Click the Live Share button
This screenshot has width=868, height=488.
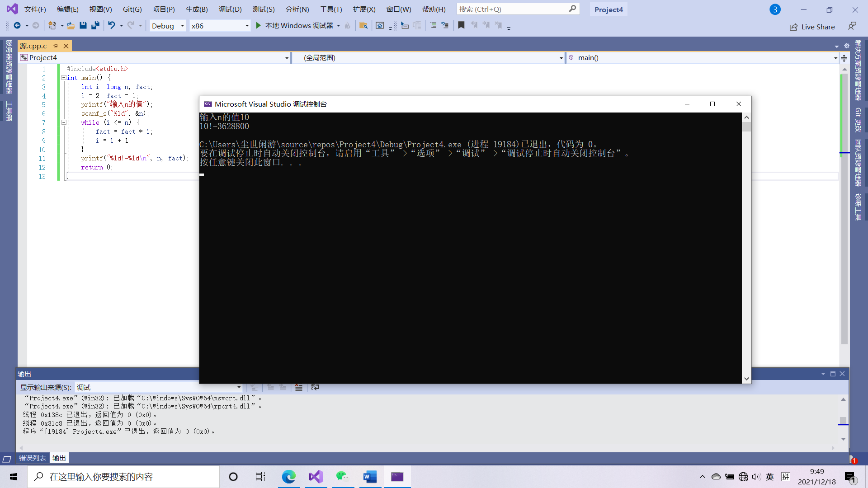coord(812,27)
